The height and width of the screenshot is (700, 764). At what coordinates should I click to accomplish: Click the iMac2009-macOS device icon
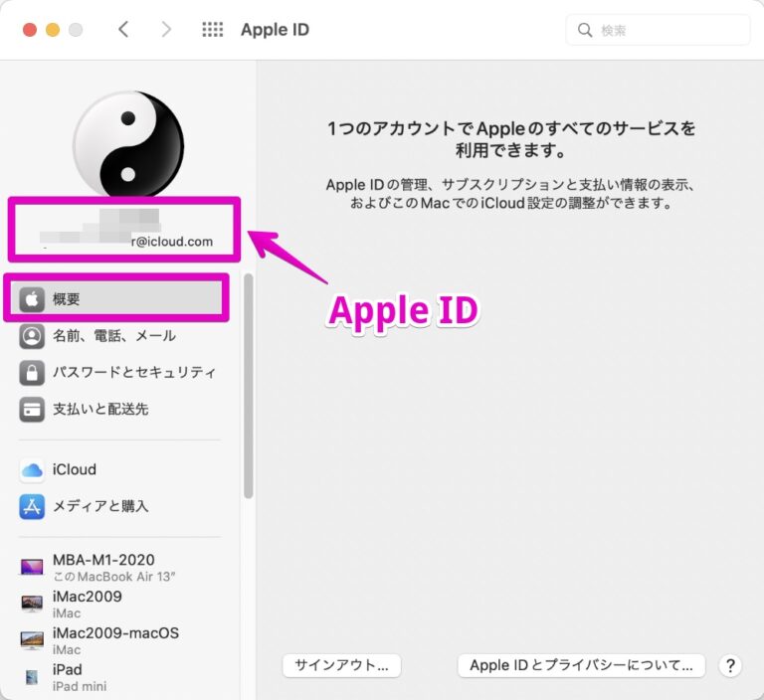[x=32, y=640]
